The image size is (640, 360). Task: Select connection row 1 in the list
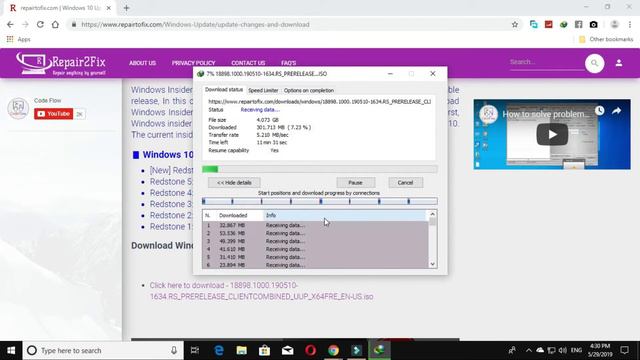click(315, 225)
